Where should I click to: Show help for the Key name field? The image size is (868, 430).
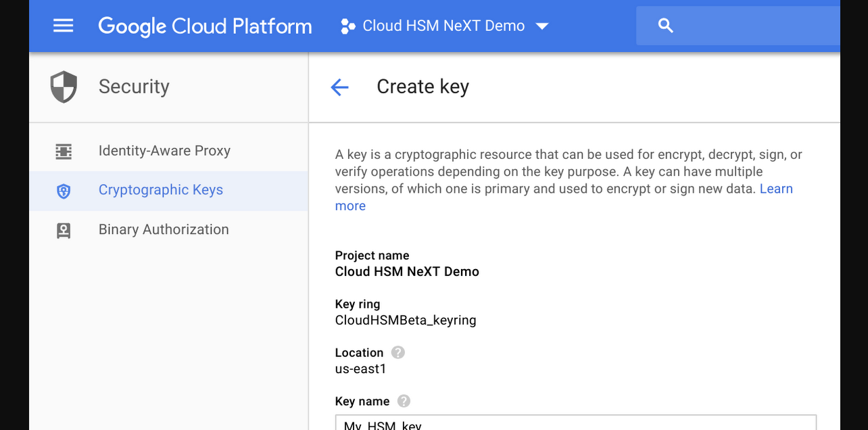click(404, 401)
